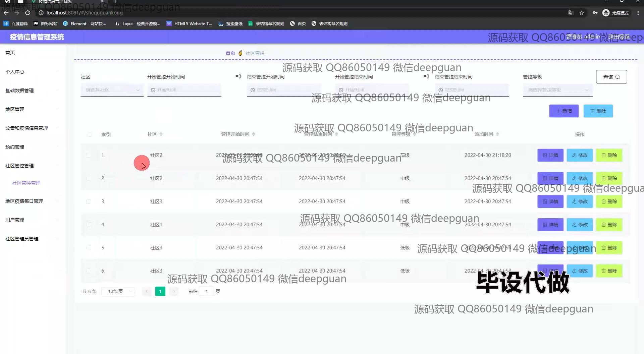Open Element 网站快 bookmark
This screenshot has height=354, width=644.
[x=85, y=23]
